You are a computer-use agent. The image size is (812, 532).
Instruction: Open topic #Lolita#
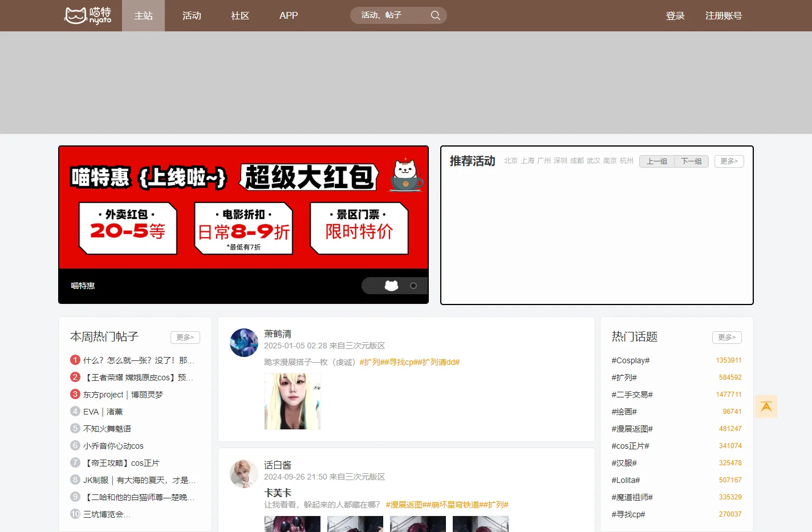pos(626,480)
